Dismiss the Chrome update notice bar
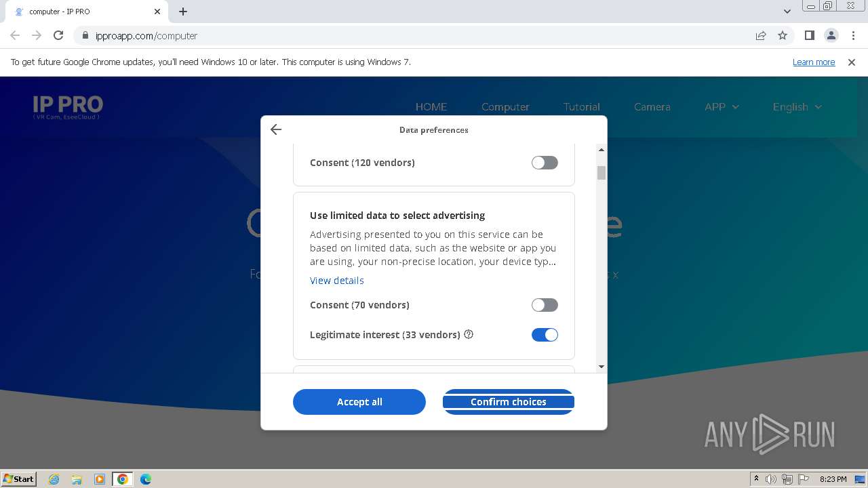 tap(852, 62)
